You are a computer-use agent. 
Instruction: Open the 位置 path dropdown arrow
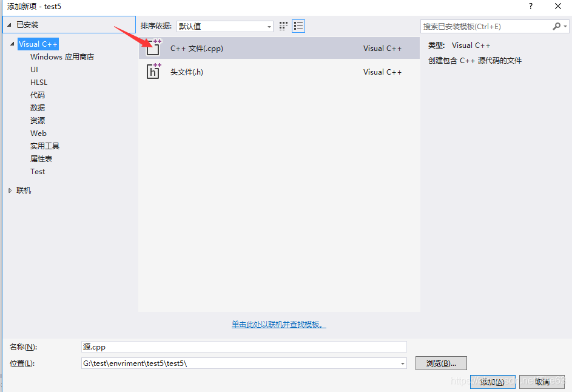pos(402,363)
